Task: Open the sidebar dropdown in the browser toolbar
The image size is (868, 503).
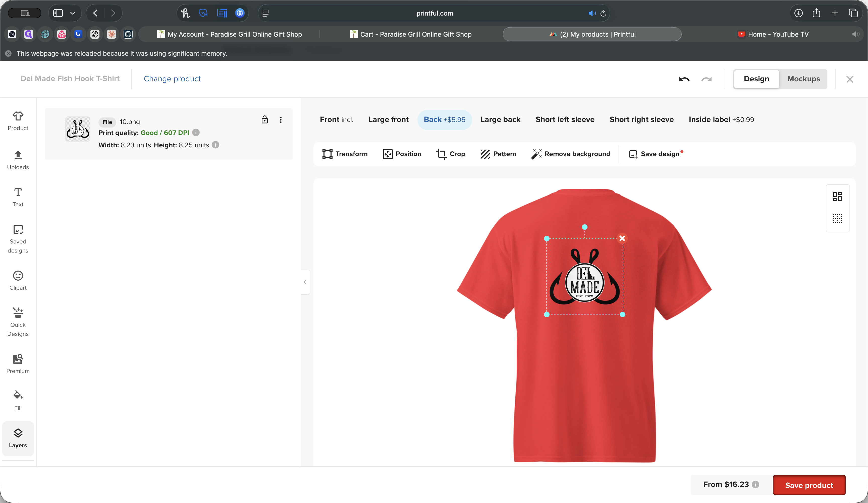Action: pos(73,13)
